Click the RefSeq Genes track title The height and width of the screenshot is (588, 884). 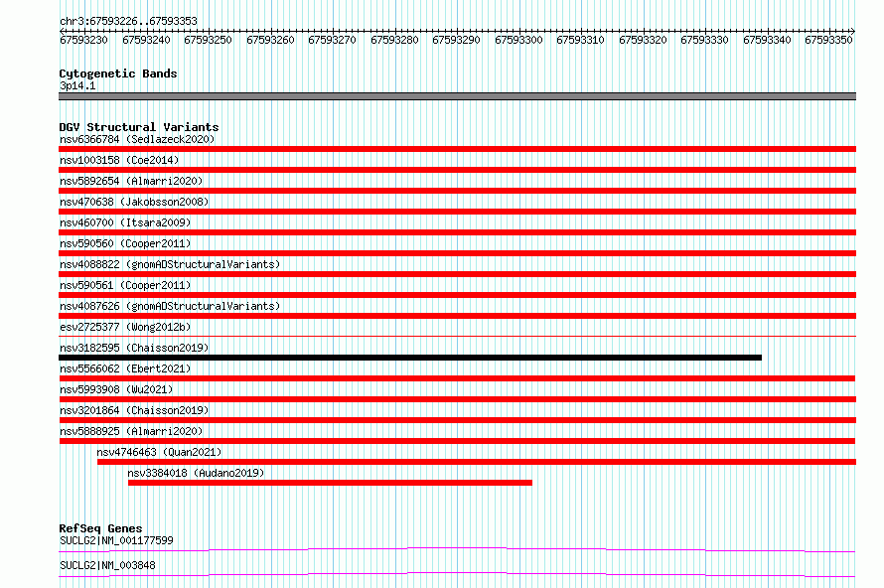pos(100,528)
